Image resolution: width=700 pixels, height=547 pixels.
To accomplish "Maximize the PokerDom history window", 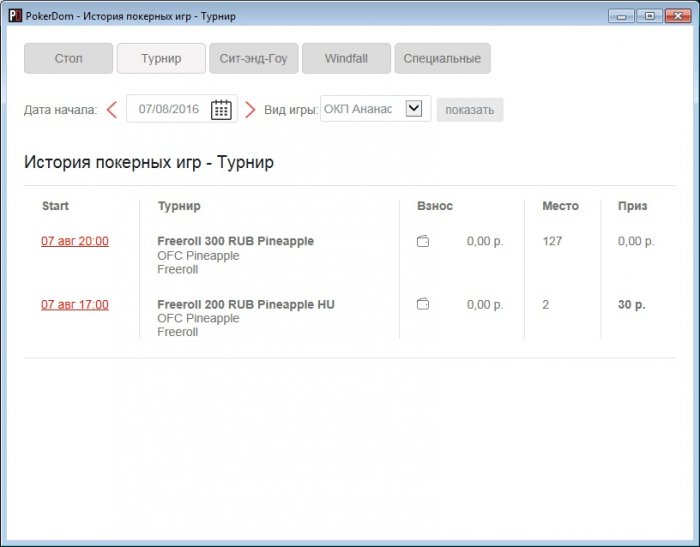I will pyautogui.click(x=648, y=15).
